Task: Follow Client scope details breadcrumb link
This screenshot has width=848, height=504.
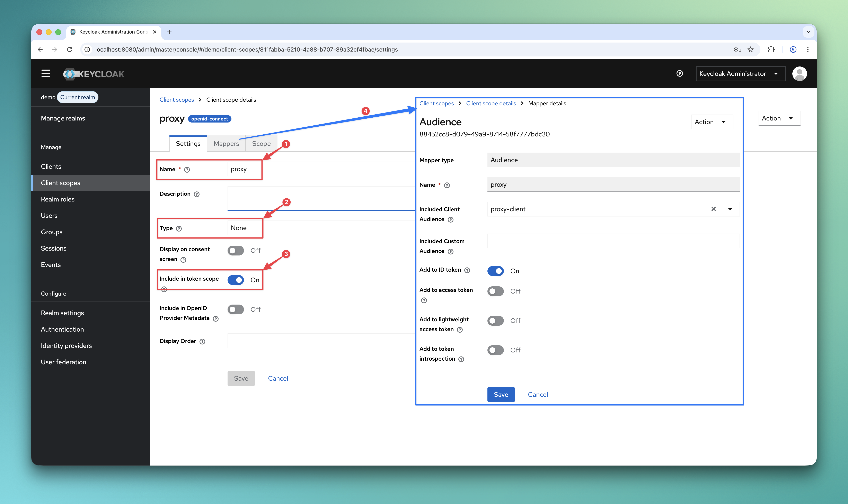Action: (491, 103)
